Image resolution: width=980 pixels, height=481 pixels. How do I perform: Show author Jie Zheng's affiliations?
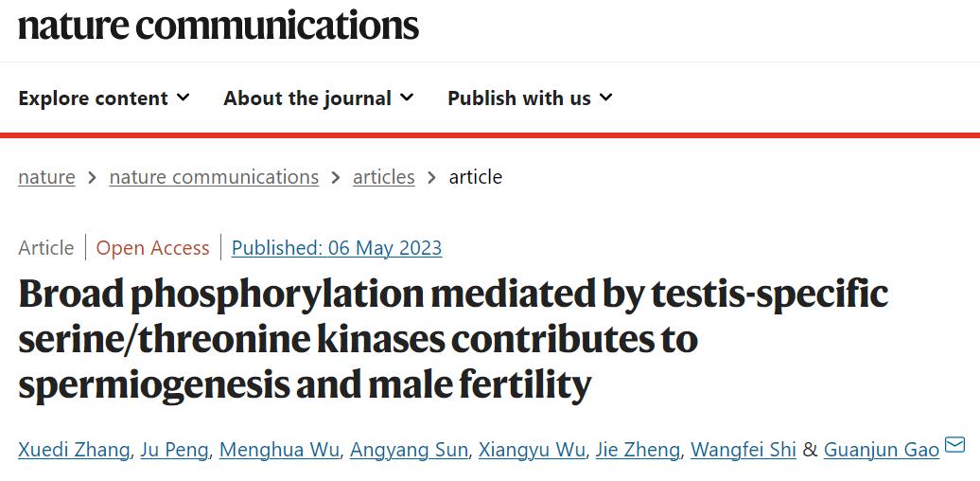pos(638,450)
